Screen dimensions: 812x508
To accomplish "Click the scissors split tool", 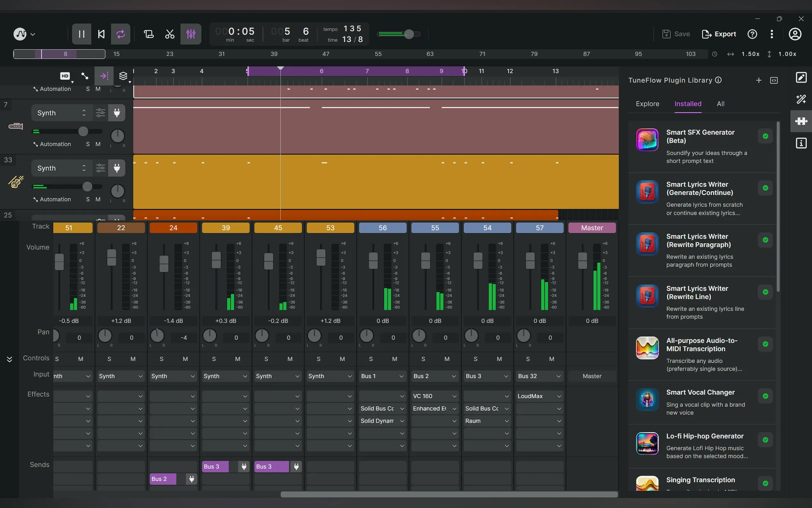I will point(170,34).
